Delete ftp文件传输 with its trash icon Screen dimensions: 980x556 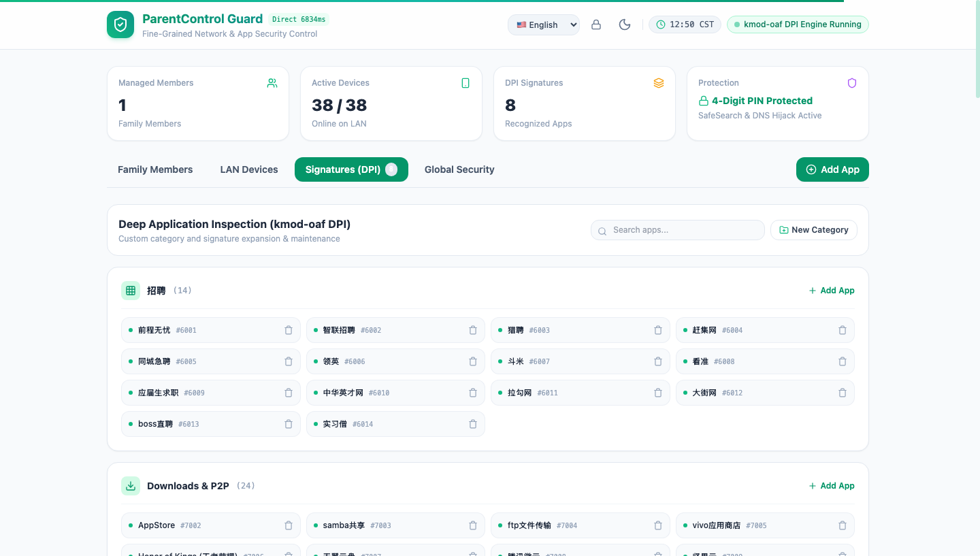point(658,525)
